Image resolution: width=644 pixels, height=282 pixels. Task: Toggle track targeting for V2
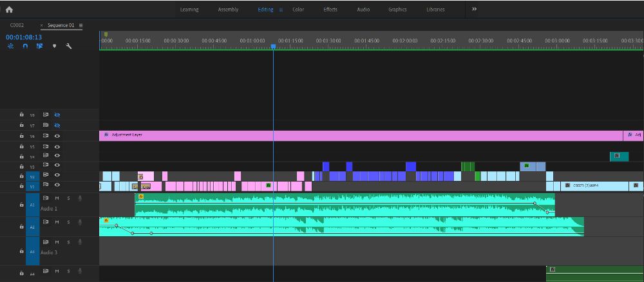pyautogui.click(x=32, y=176)
